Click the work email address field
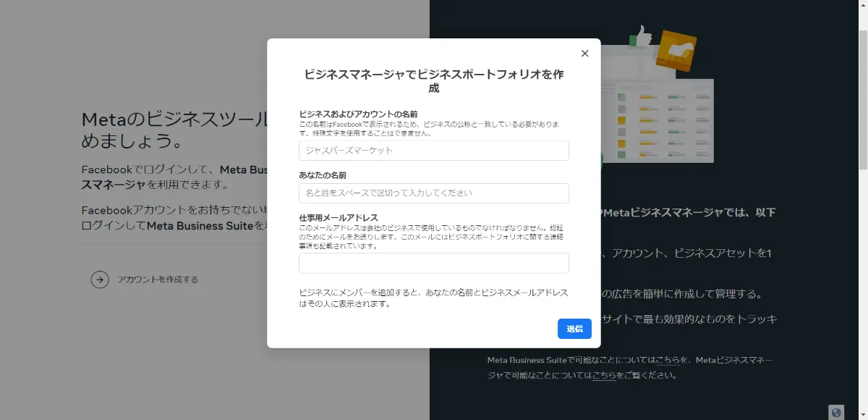This screenshot has height=420, width=868. (x=434, y=263)
